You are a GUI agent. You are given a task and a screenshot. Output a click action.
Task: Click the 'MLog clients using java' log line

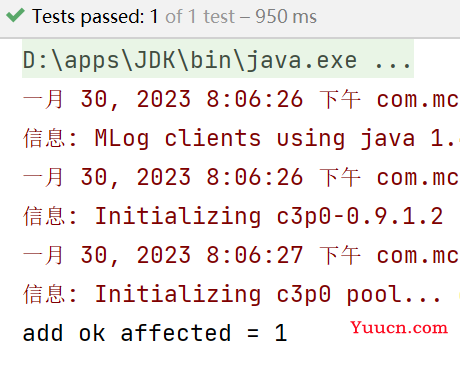241,138
